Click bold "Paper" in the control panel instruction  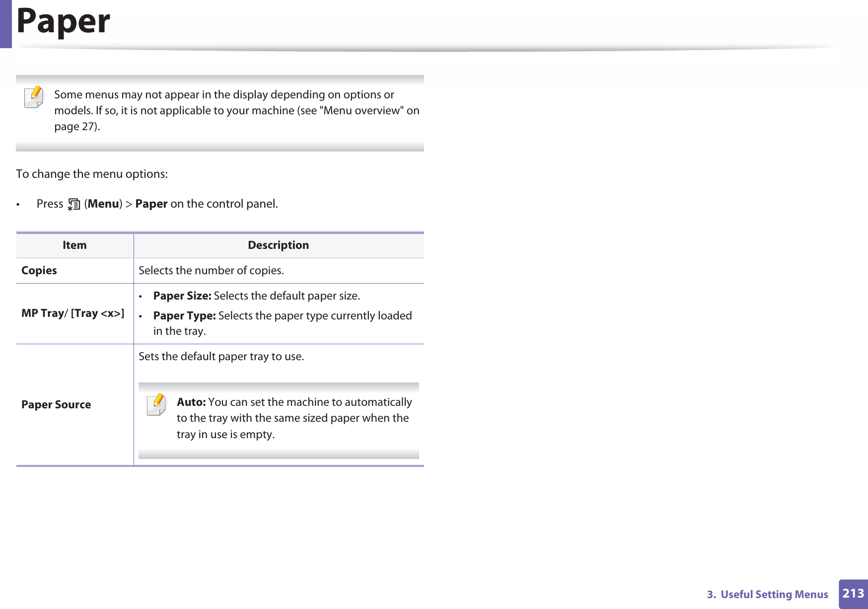pyautogui.click(x=151, y=204)
